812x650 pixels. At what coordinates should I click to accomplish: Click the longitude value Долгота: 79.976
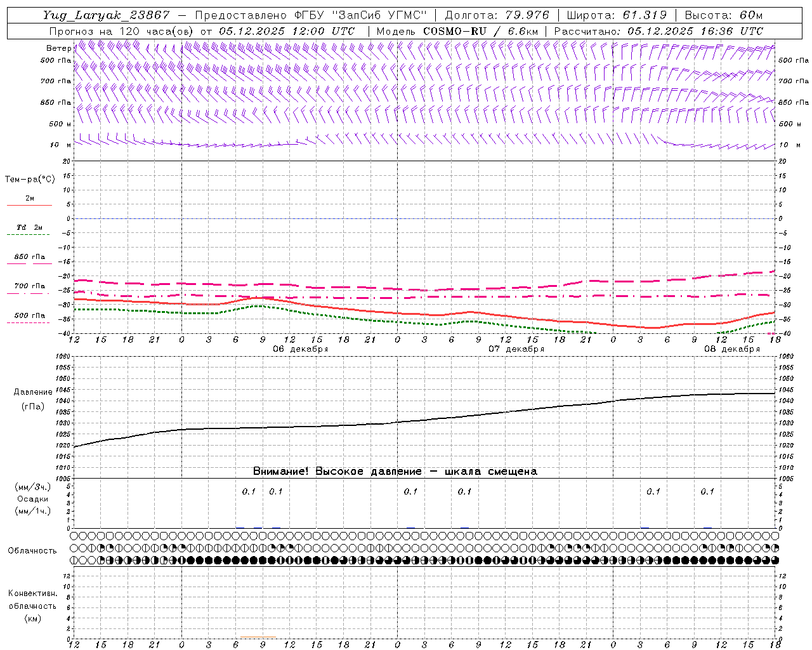pyautogui.click(x=497, y=16)
